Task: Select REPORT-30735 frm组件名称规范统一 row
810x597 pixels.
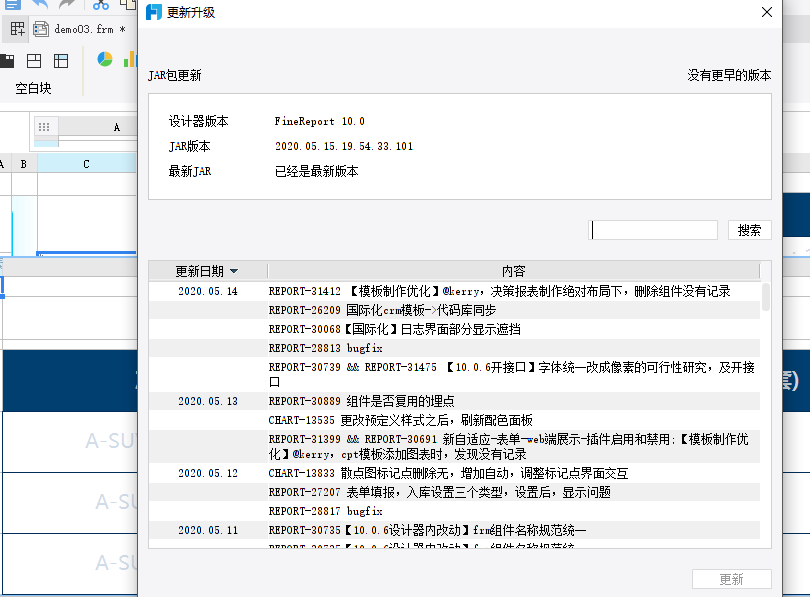Action: [455, 530]
